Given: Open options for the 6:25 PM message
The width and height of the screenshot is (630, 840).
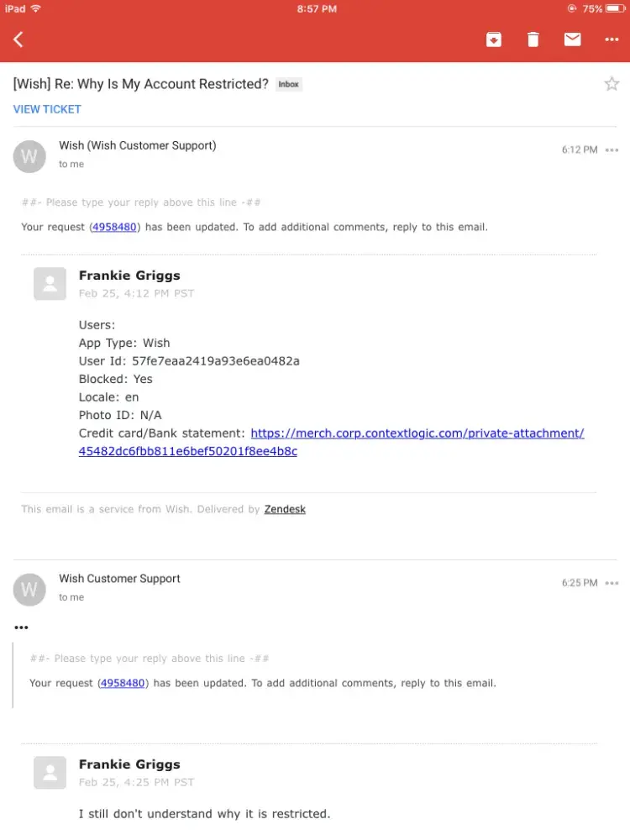Looking at the screenshot, I should (x=612, y=583).
